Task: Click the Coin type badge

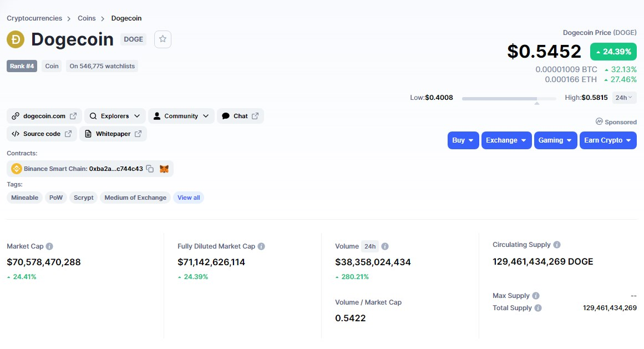Action: pos(52,66)
